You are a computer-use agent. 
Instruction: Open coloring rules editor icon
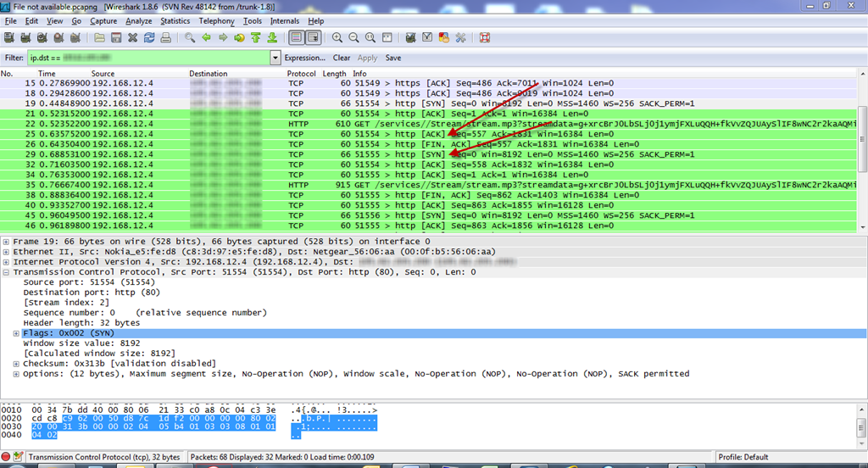444,38
